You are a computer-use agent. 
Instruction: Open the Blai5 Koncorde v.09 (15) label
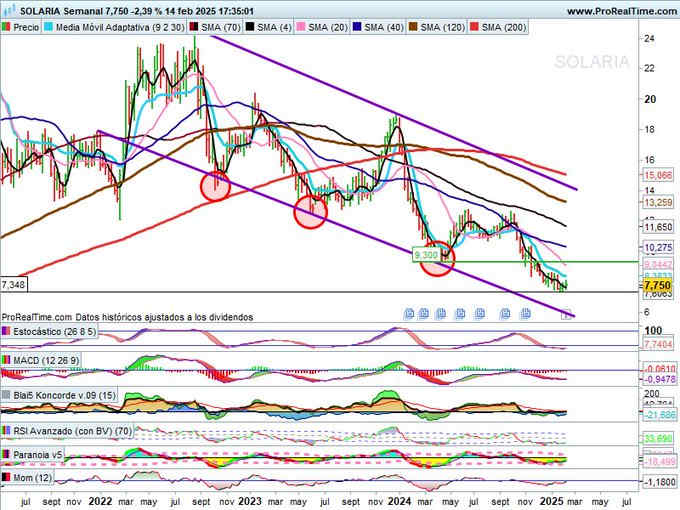pyautogui.click(x=65, y=395)
